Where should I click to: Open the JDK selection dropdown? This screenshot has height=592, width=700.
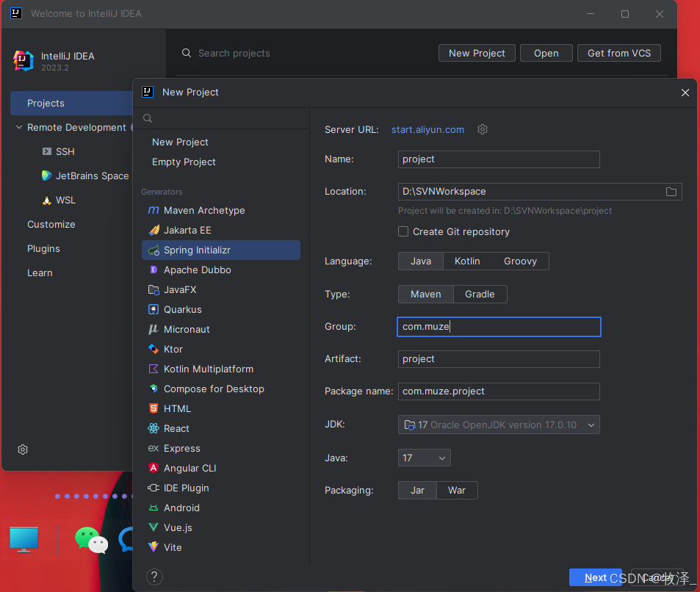(499, 425)
